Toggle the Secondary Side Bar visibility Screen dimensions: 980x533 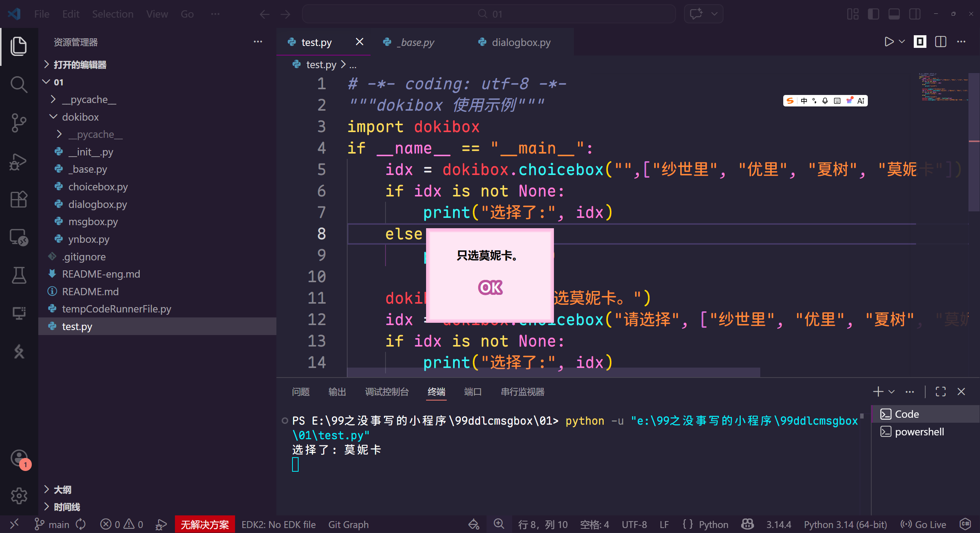(915, 14)
